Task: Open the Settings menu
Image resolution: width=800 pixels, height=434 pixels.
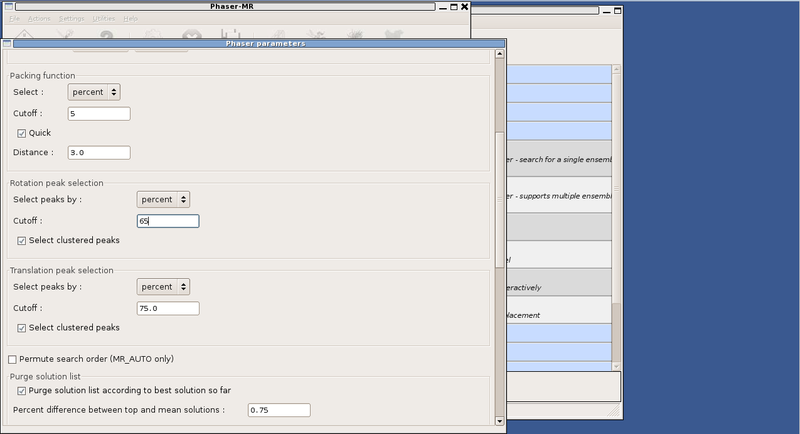Action: pos(72,18)
